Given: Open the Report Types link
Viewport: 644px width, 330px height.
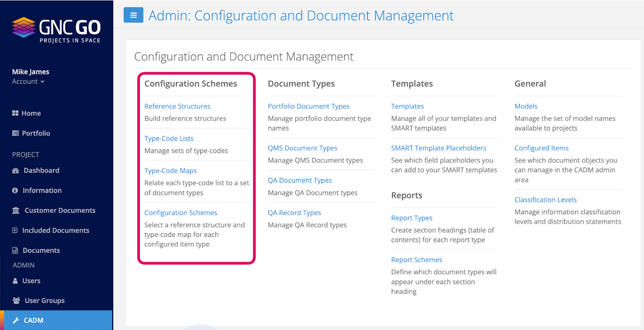Looking at the screenshot, I should pyautogui.click(x=412, y=218).
